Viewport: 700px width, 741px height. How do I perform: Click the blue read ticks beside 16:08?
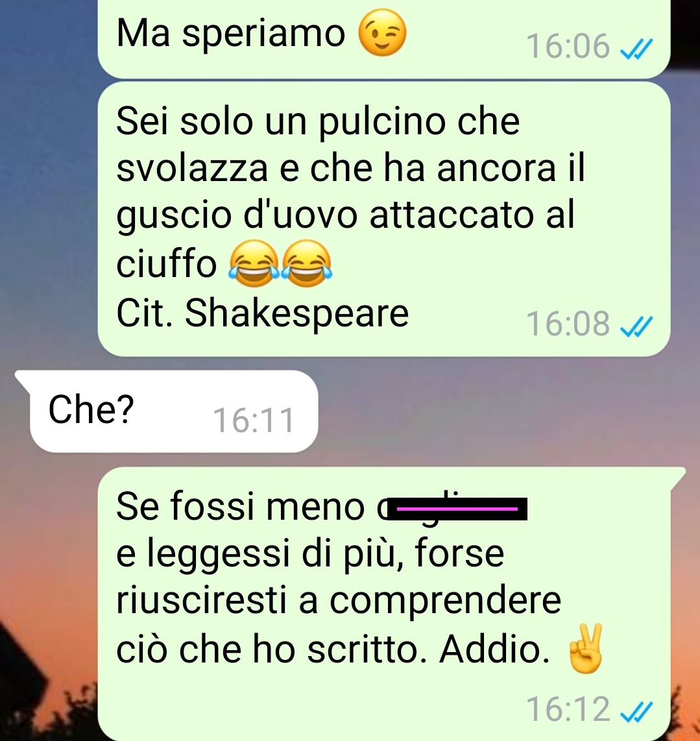click(x=636, y=326)
